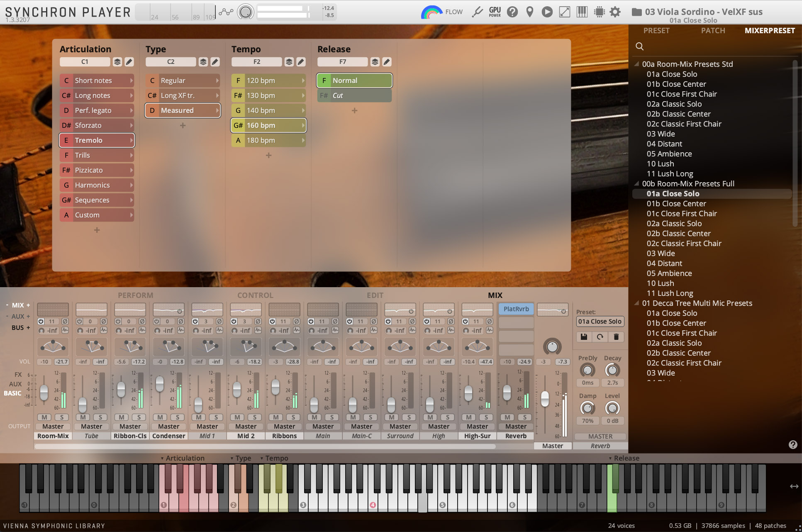Save the mixer preset with floppy icon
Screen dimensions: 802x532
coord(584,337)
